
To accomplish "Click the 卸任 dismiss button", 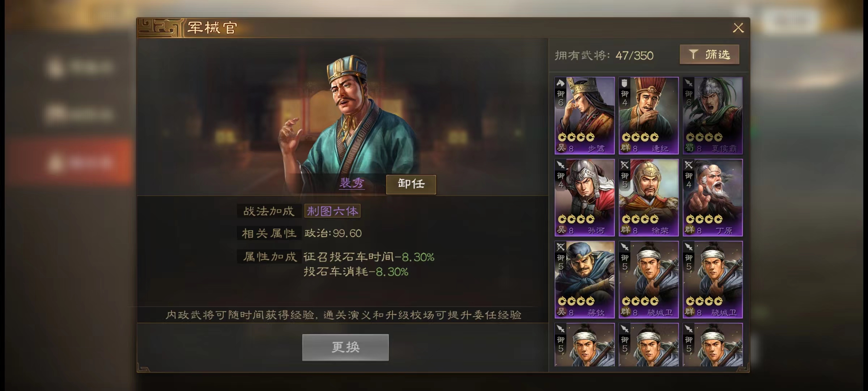I will click(411, 184).
